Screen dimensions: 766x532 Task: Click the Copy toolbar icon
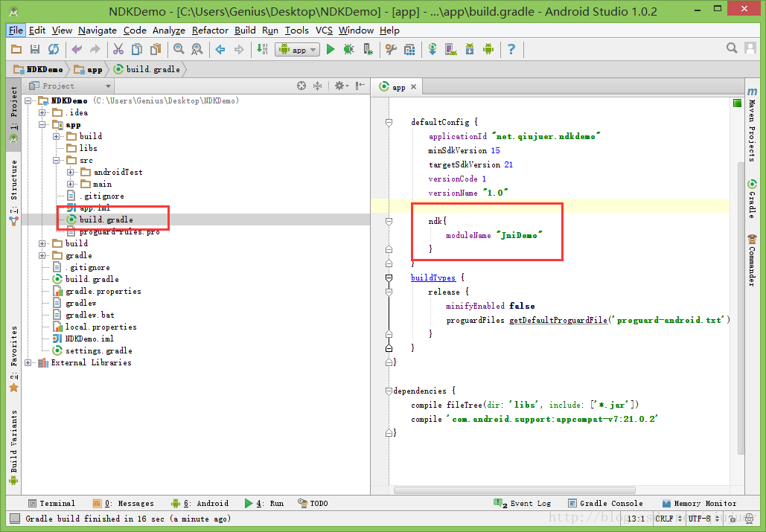click(137, 49)
